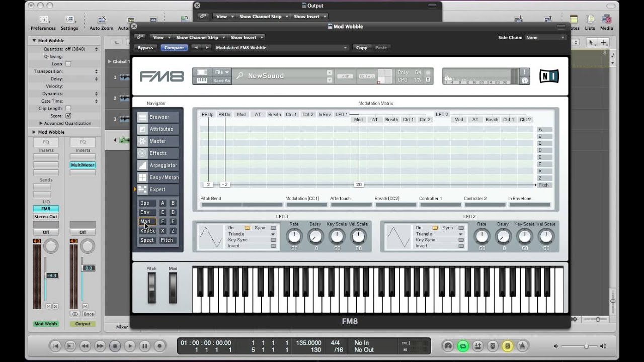The width and height of the screenshot is (644, 362).
Task: Open the FM8 File menu
Action: coord(221,72)
